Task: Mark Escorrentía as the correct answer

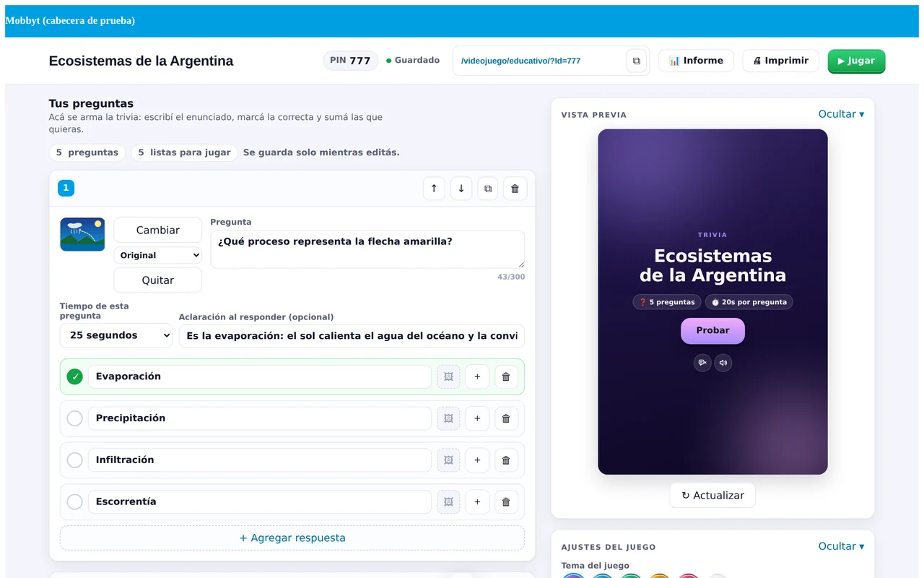Action: pos(74,501)
